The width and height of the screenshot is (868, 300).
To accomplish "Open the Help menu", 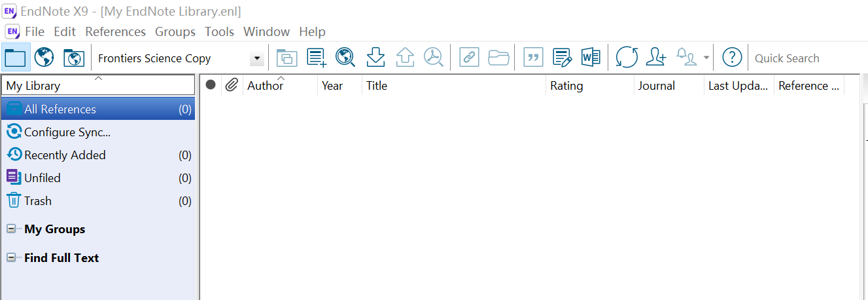I will [312, 31].
